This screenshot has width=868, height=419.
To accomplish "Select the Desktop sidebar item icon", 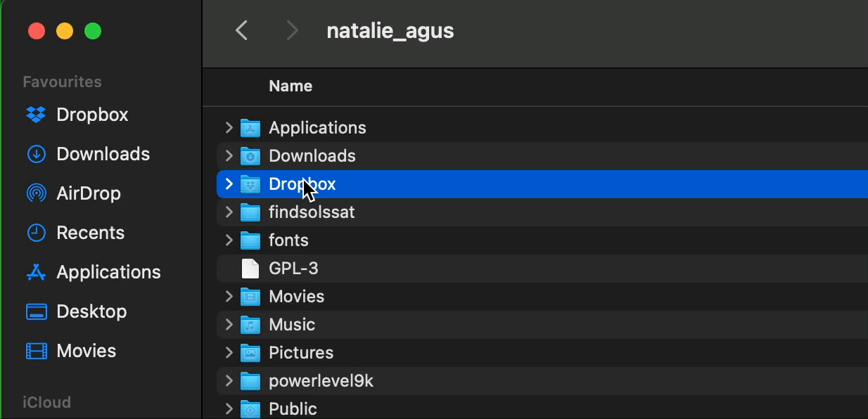I will [36, 311].
